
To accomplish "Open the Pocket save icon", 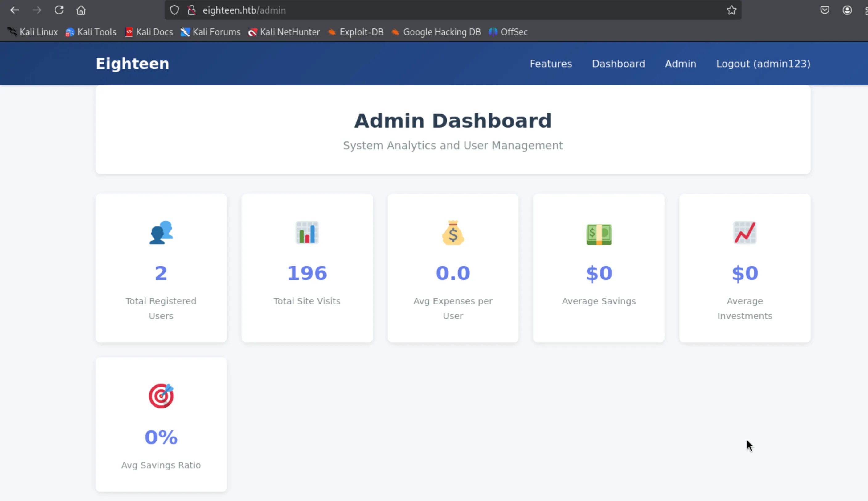I will tap(825, 10).
